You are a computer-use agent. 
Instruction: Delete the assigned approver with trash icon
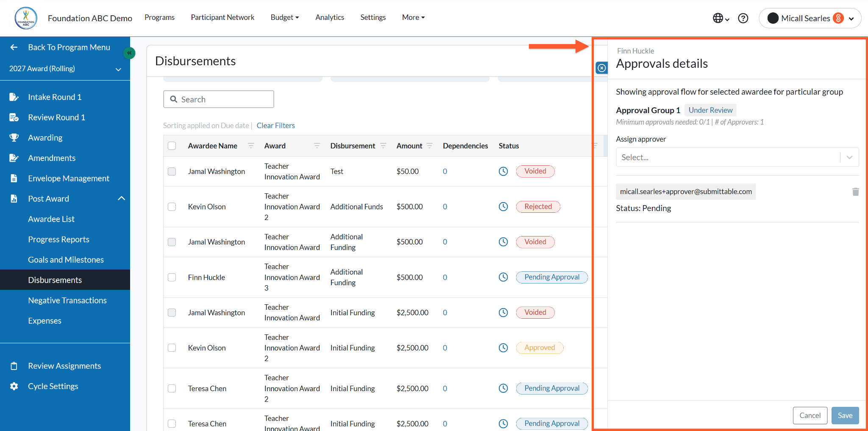pos(855,192)
